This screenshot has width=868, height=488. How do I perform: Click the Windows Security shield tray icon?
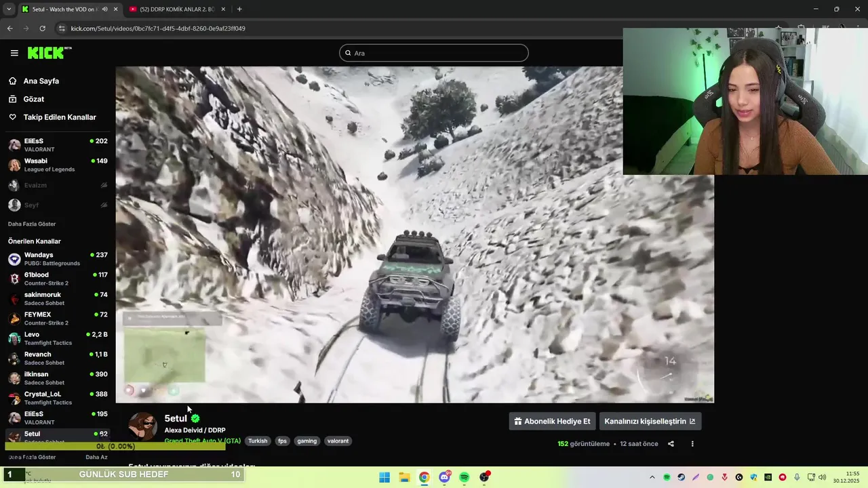[753, 477]
